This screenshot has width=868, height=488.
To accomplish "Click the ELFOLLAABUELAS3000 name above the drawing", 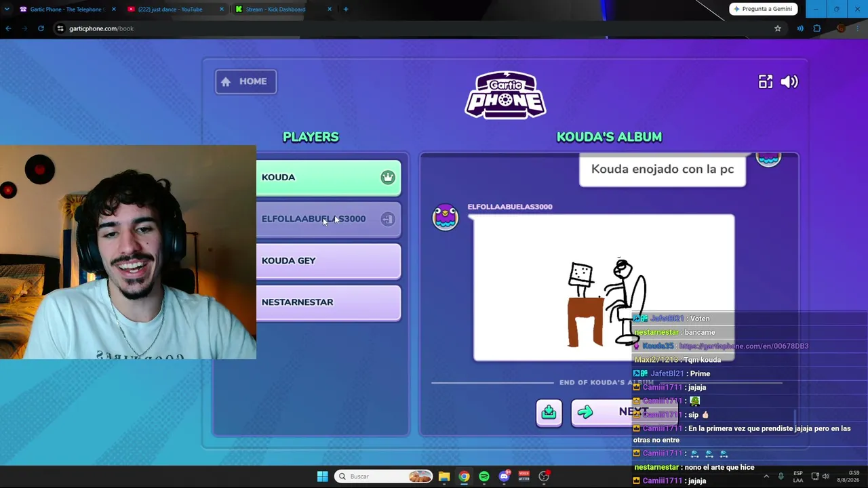I will pyautogui.click(x=510, y=207).
